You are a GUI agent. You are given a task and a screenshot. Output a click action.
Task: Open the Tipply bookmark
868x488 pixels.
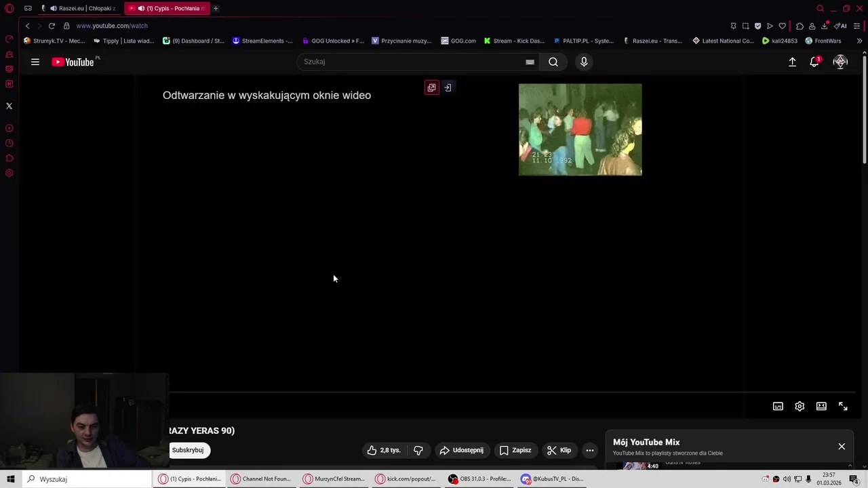124,41
